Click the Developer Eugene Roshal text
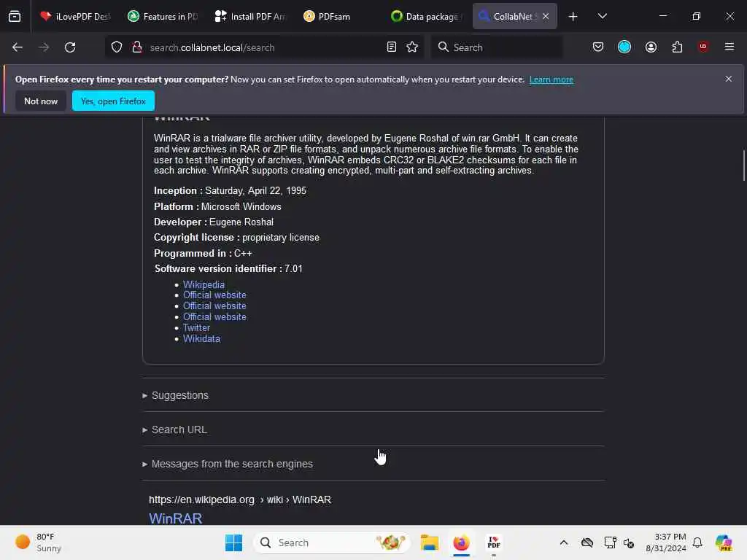 (214, 222)
